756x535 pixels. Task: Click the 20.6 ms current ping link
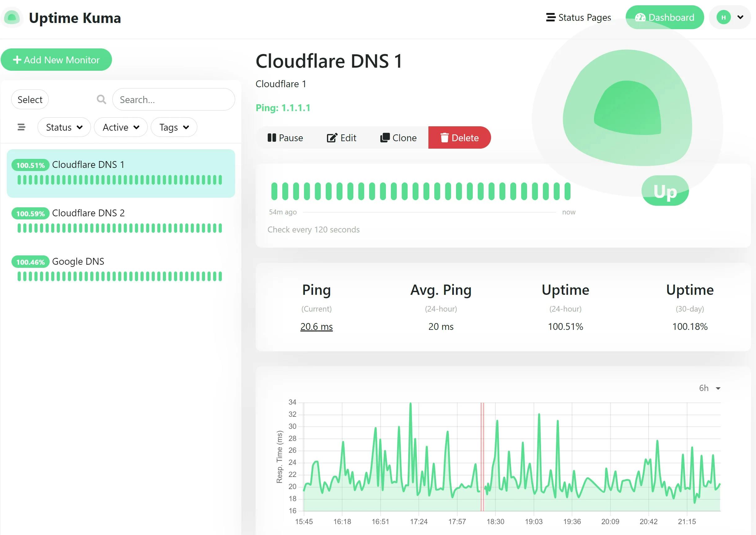pos(316,326)
